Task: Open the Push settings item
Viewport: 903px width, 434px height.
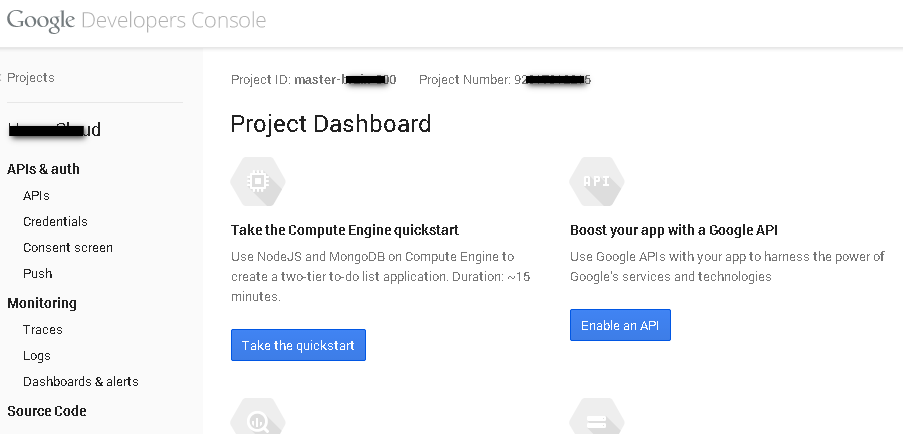Action: [x=38, y=274]
